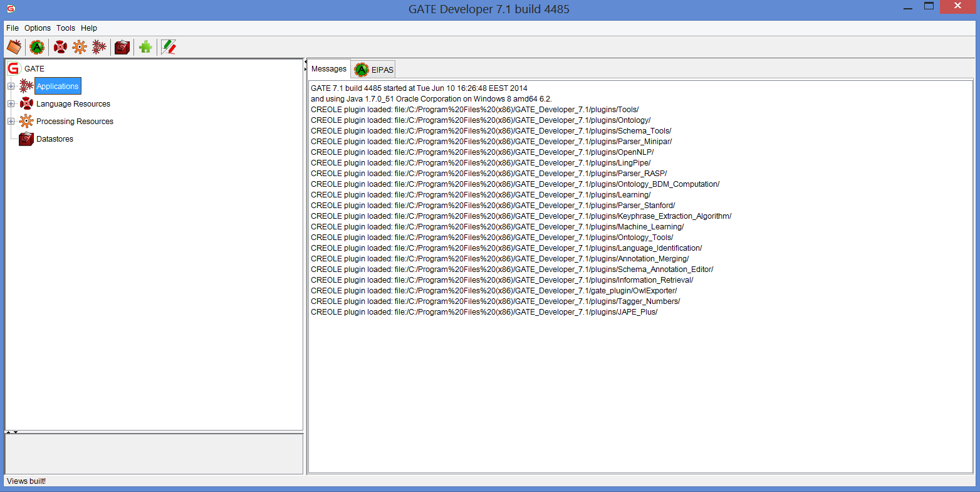Click the 'GATE 7.1 build 4485 started' message line
Screen dimensions: 980x492
pos(419,88)
